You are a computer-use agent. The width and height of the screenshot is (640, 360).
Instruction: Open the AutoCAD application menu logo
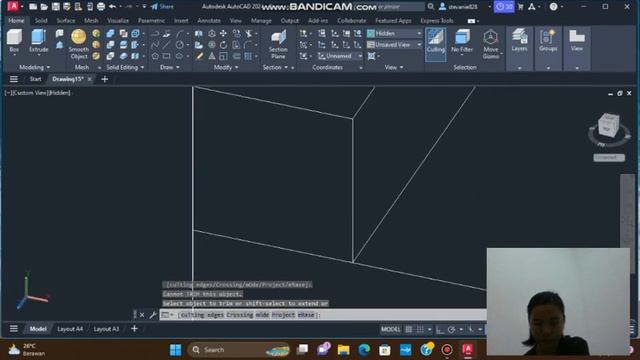13,6
